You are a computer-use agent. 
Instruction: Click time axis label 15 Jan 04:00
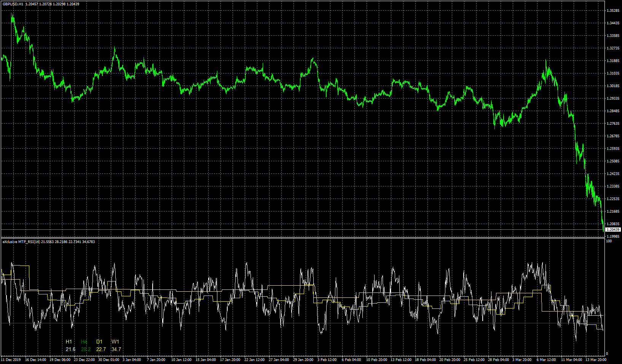[x=206, y=359]
